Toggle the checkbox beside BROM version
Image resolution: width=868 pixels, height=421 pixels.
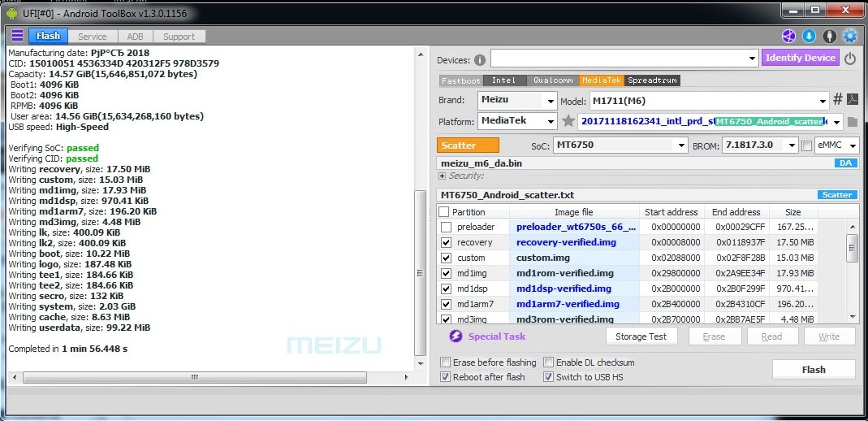tap(806, 145)
